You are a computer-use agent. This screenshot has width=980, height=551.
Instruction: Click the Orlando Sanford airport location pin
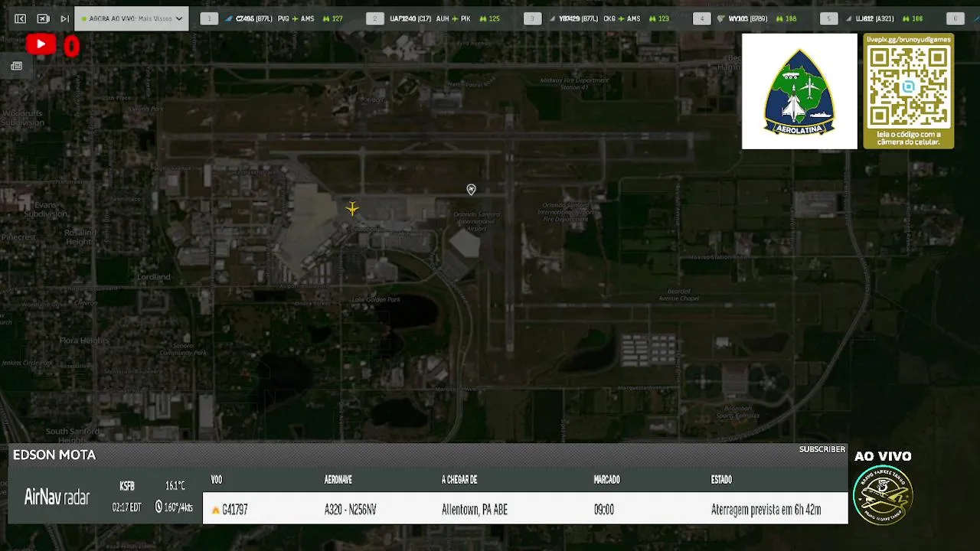471,190
